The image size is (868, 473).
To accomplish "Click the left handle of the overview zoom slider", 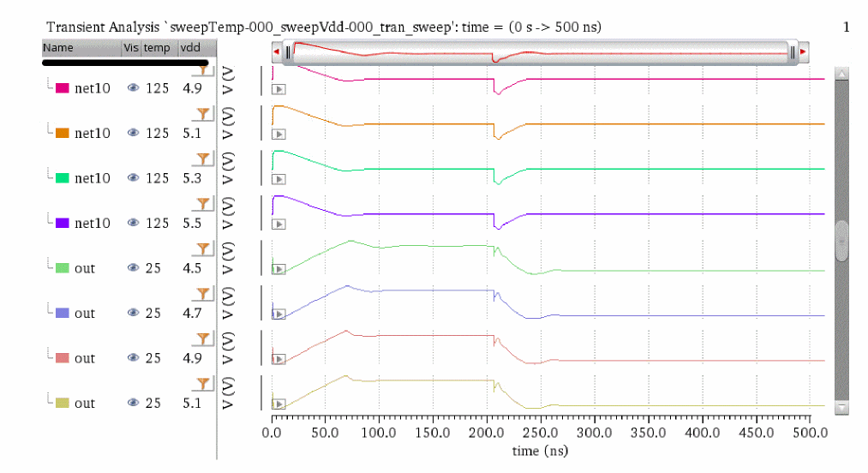I will click(288, 52).
